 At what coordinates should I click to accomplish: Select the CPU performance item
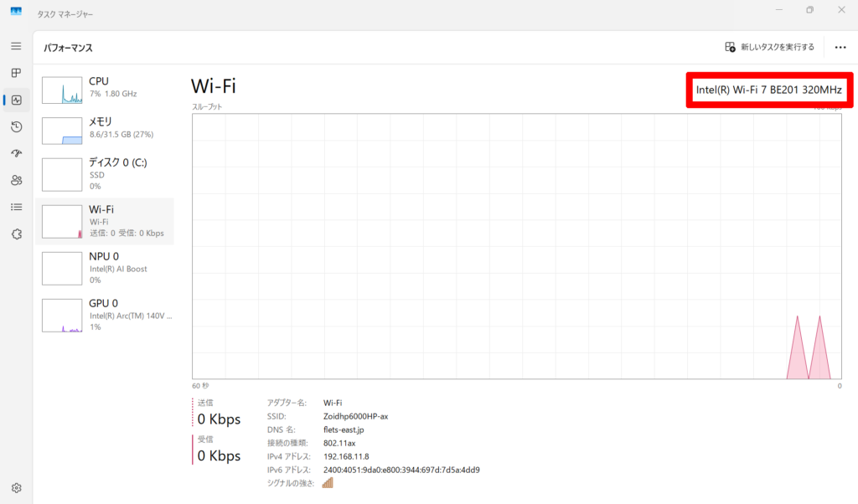point(107,88)
